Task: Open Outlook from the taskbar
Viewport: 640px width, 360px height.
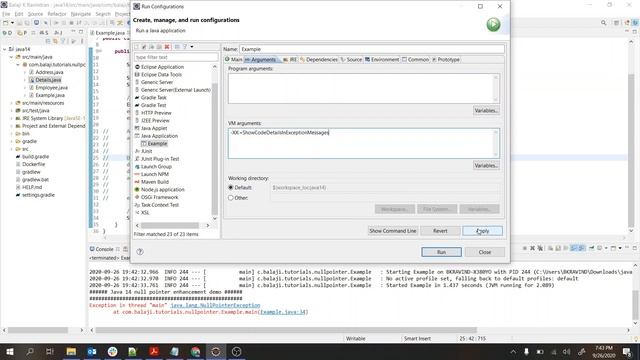Action: tap(92, 351)
